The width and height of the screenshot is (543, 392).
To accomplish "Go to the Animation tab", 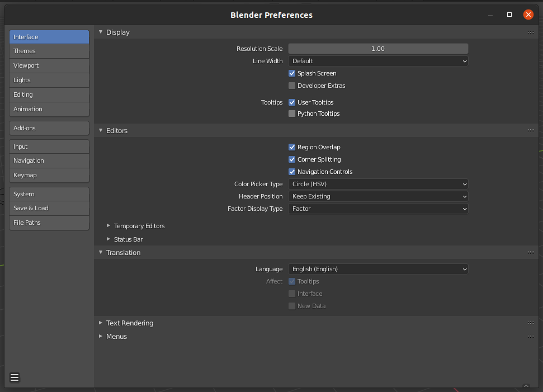I will pyautogui.click(x=49, y=109).
